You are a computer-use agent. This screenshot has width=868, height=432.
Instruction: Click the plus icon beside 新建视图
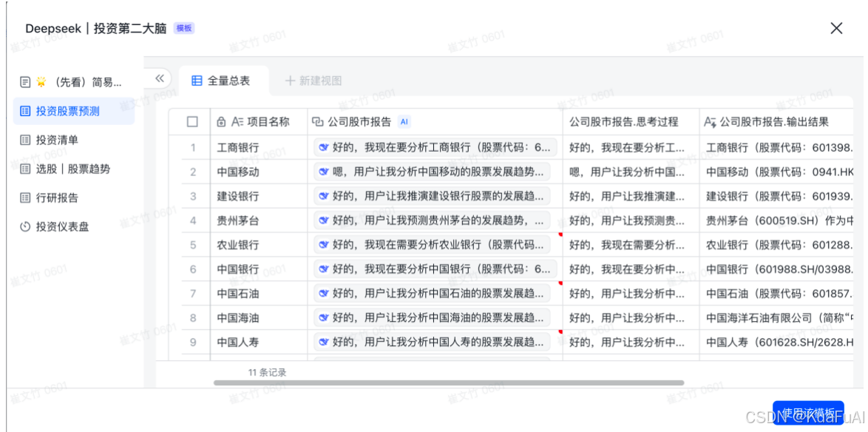[290, 81]
